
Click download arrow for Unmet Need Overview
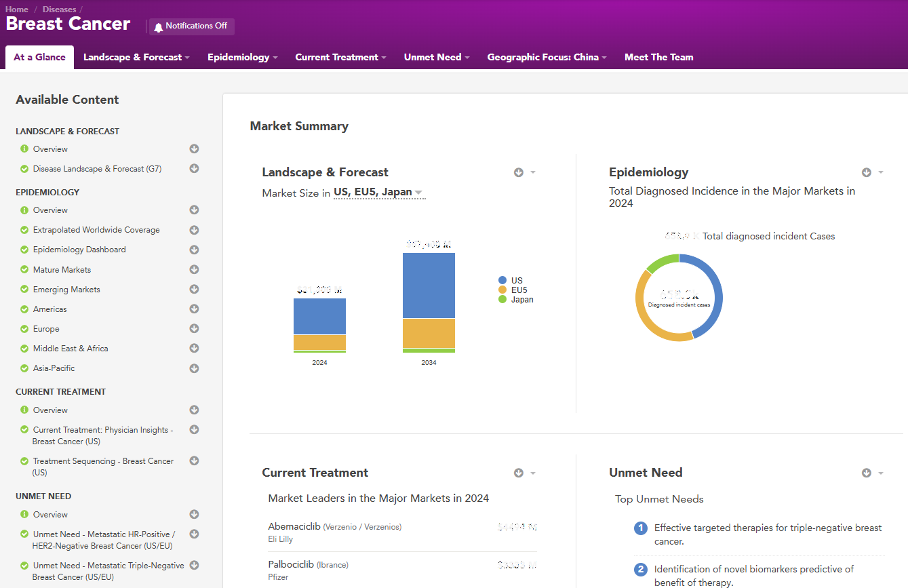pyautogui.click(x=194, y=514)
